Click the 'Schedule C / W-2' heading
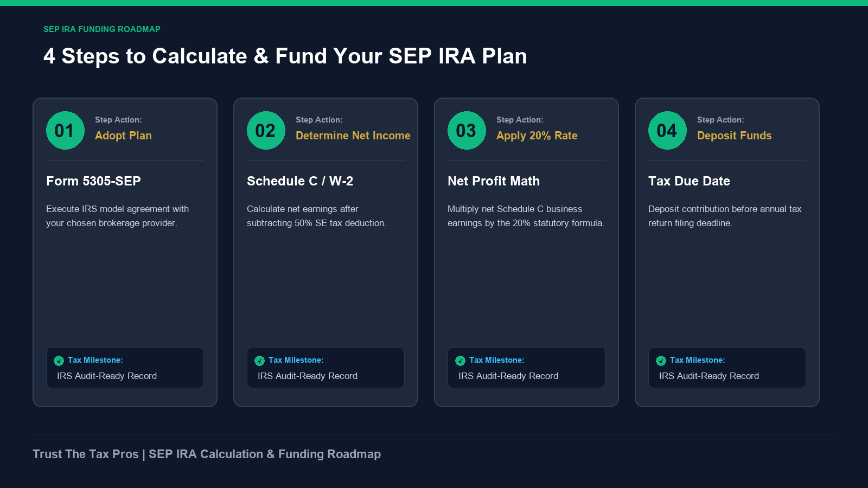 pos(300,181)
